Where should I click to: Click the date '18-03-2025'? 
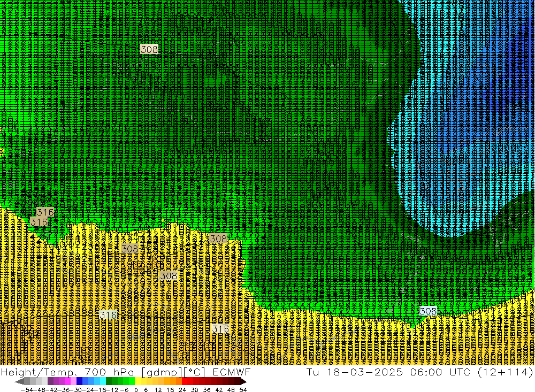pos(365,372)
